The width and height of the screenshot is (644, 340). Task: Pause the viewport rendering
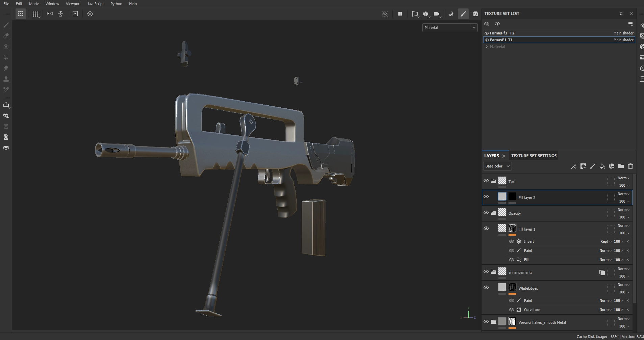[400, 14]
